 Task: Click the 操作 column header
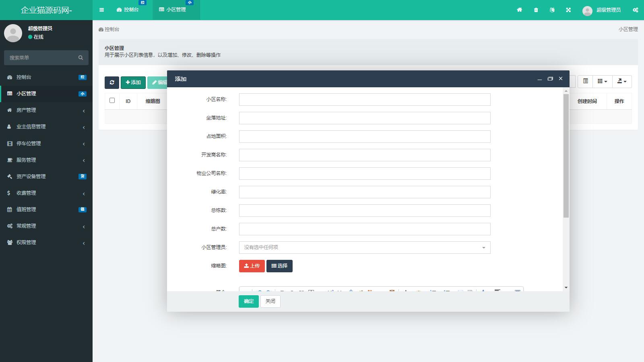tap(619, 101)
